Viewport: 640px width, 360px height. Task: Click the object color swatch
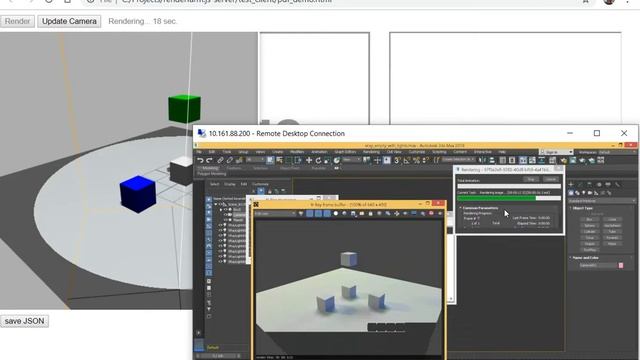pos(621,265)
